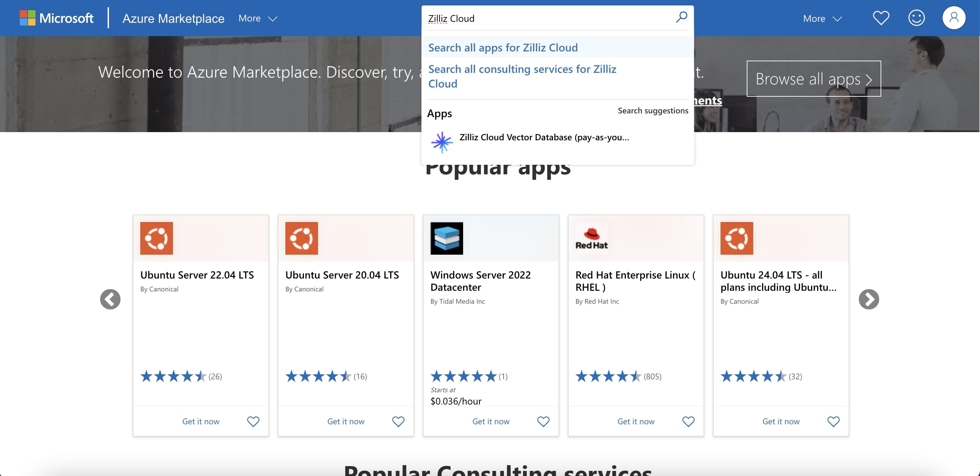Open Zilliz Cloud Vector Database suggestion
This screenshot has width=980, height=476.
coord(557,142)
